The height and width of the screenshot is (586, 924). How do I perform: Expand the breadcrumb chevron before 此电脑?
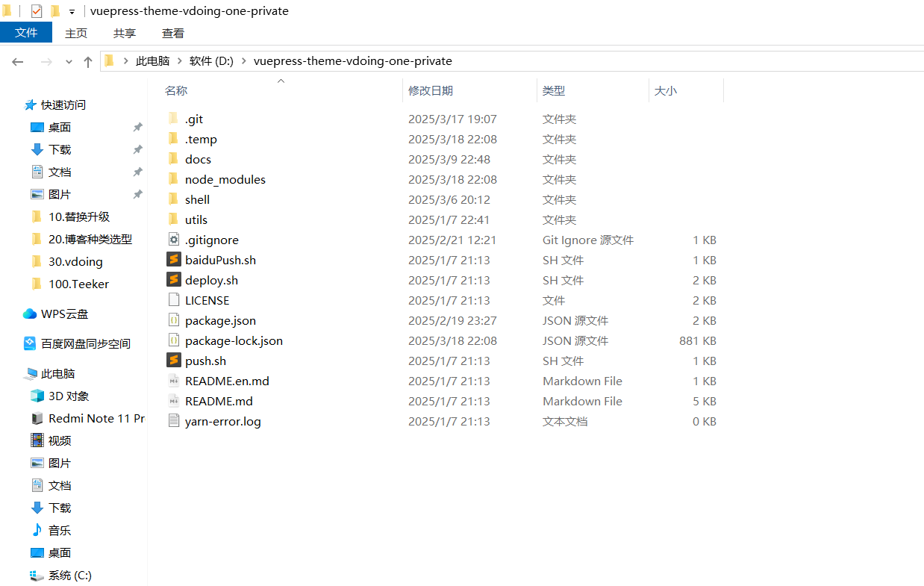point(126,61)
